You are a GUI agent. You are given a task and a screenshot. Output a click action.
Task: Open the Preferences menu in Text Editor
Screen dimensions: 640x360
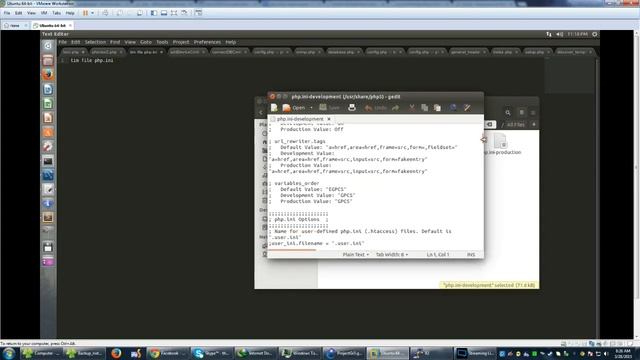tap(207, 42)
